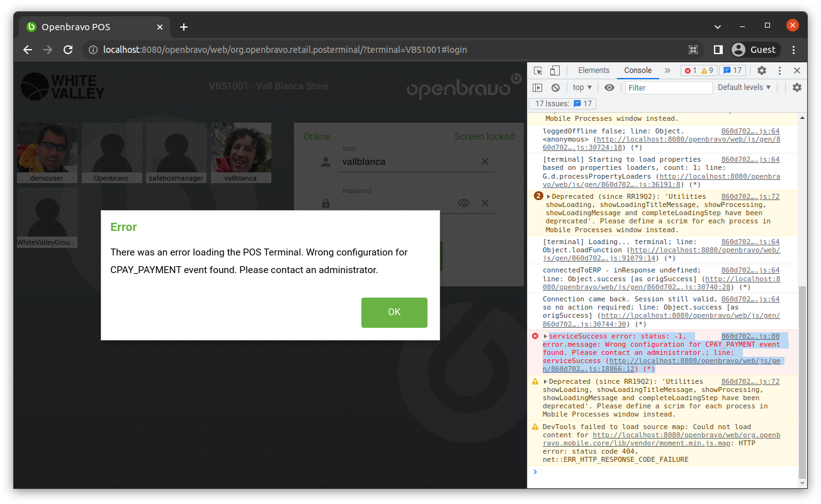Viewport: 821px width, 504px height.
Task: Show the console sidebar
Action: 538,87
